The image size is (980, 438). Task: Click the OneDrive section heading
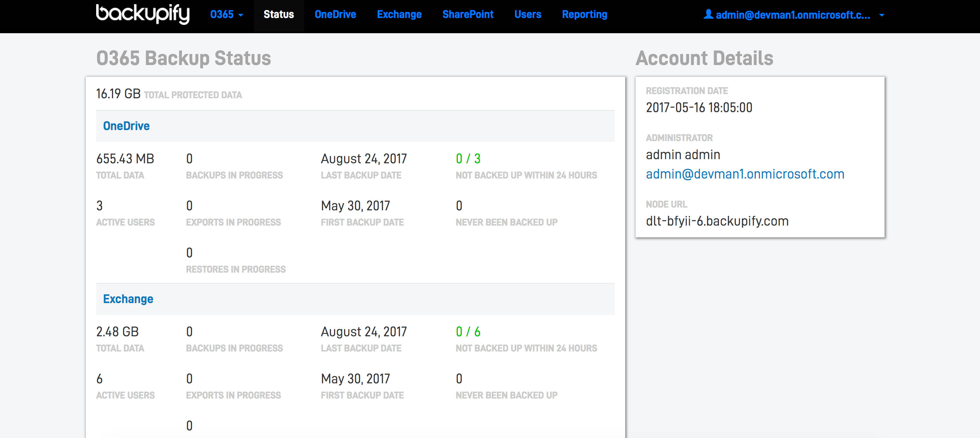click(127, 126)
